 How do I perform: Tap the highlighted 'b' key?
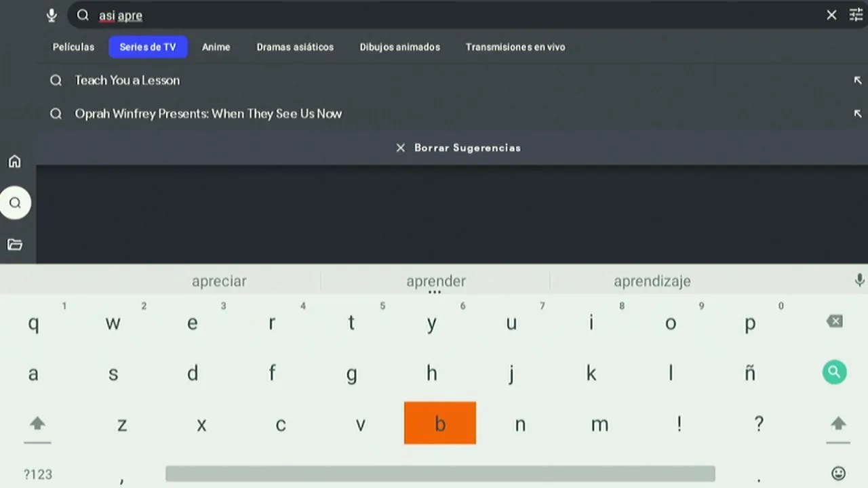pyautogui.click(x=440, y=424)
